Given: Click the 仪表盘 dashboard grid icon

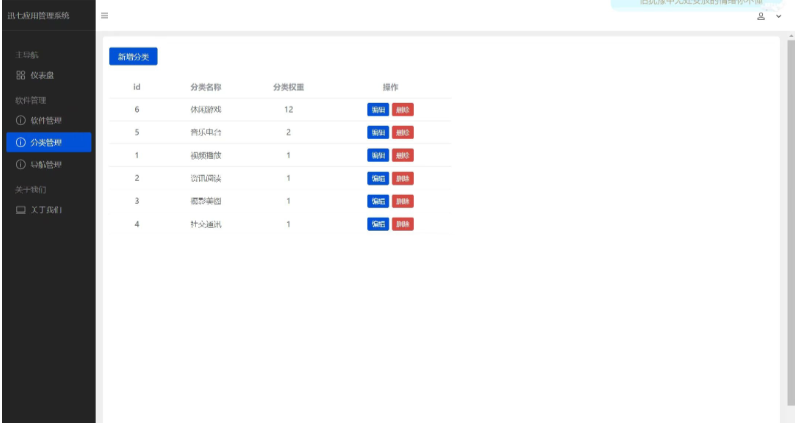Looking at the screenshot, I should (21, 76).
